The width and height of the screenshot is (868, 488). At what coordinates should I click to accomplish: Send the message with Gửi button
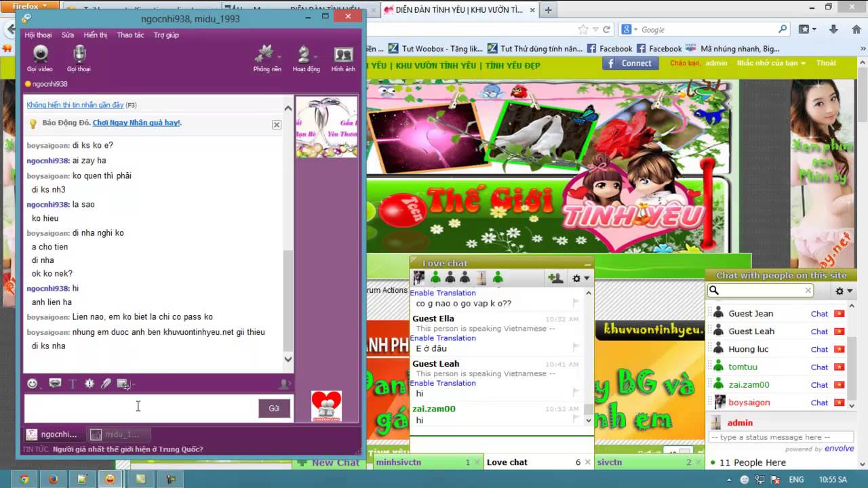click(274, 408)
